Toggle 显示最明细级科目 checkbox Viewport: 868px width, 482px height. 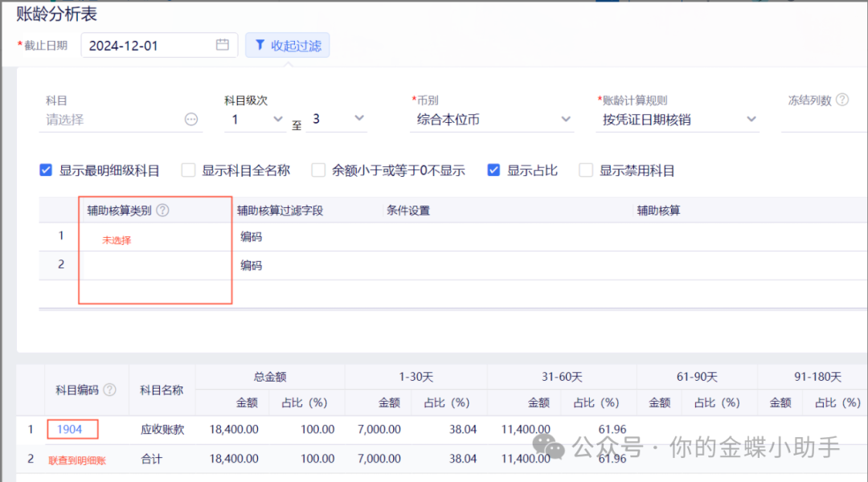(47, 170)
